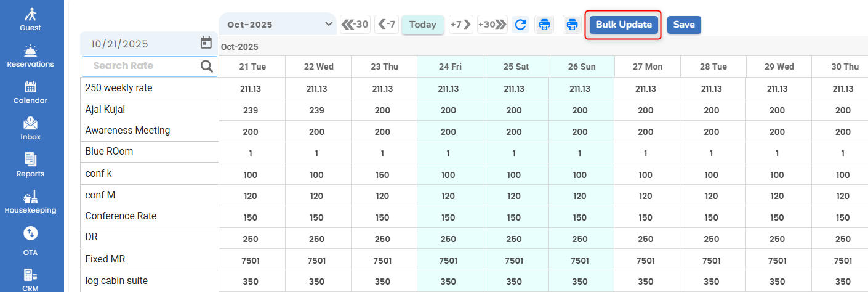Screen dimensions: 868x292
Task: Go to Reservations in the sidebar
Action: 31,51
